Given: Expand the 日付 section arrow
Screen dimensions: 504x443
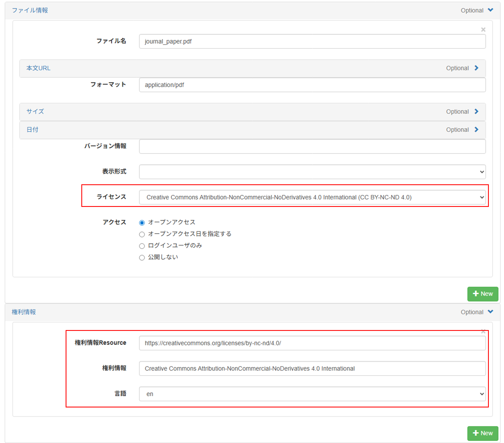Looking at the screenshot, I should pos(476,129).
